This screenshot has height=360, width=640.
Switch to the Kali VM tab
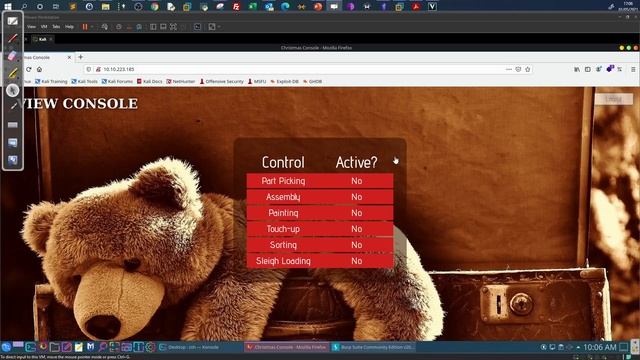click(42, 39)
